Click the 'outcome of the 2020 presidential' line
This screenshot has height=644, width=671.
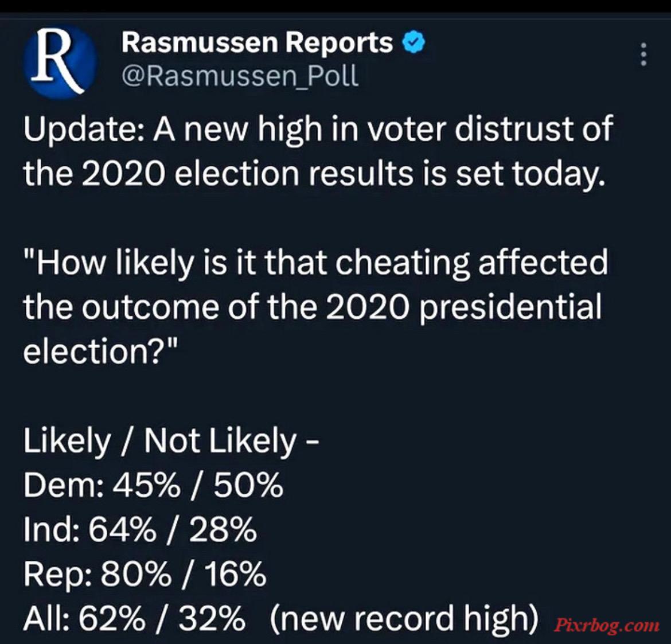pyautogui.click(x=313, y=307)
